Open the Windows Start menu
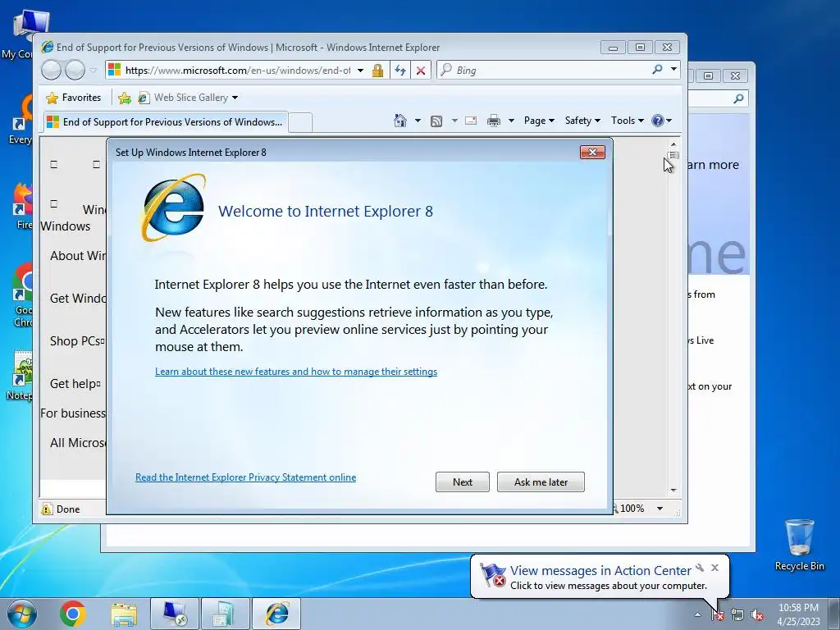The height and width of the screenshot is (630, 840). coord(22,614)
